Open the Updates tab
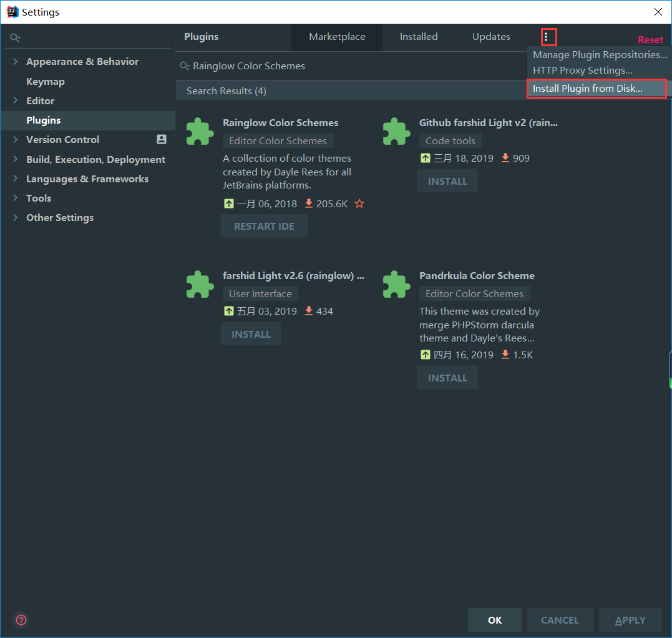 tap(491, 37)
